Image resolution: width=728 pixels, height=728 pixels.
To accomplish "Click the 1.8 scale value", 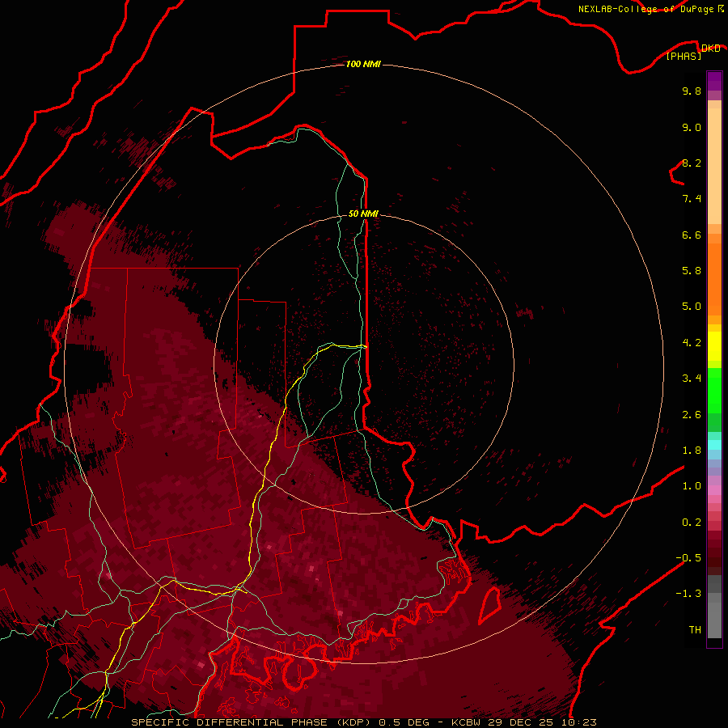I will pyautogui.click(x=692, y=451).
